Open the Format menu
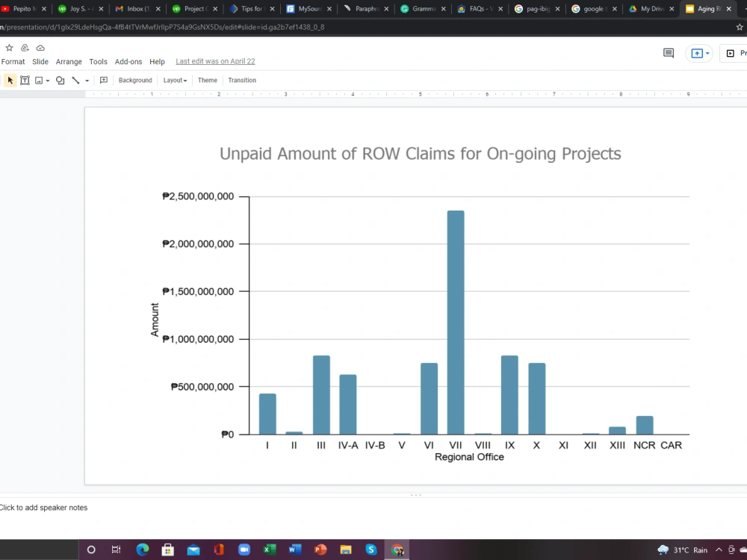 13,61
